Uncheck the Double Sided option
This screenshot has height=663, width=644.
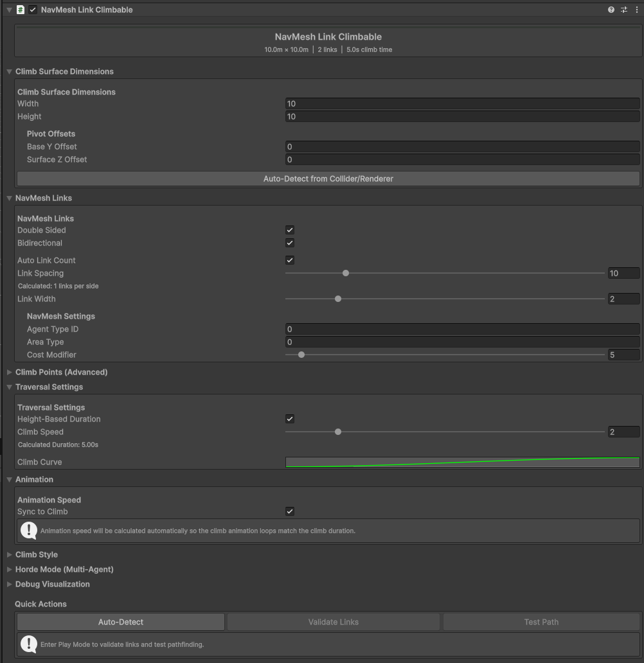290,230
